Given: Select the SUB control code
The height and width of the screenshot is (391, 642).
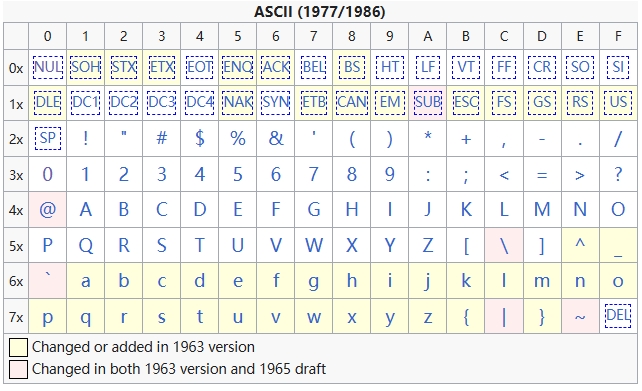Looking at the screenshot, I should pos(427,102).
